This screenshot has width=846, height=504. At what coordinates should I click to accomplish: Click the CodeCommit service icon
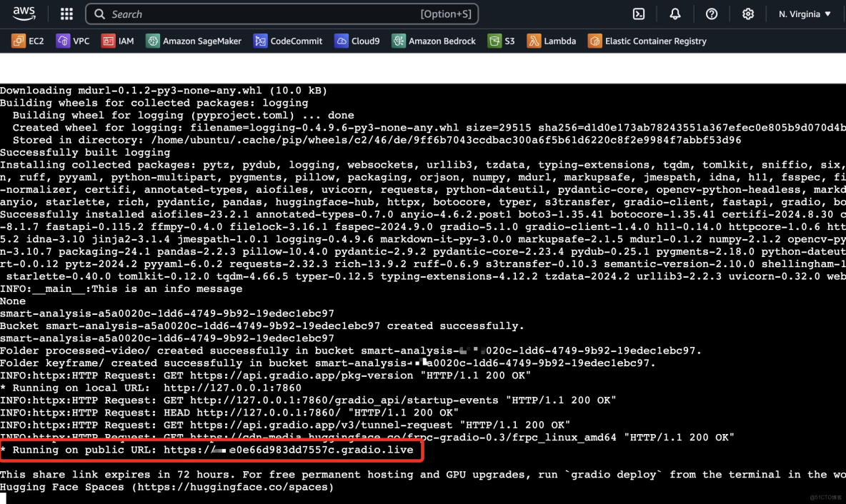click(x=260, y=41)
